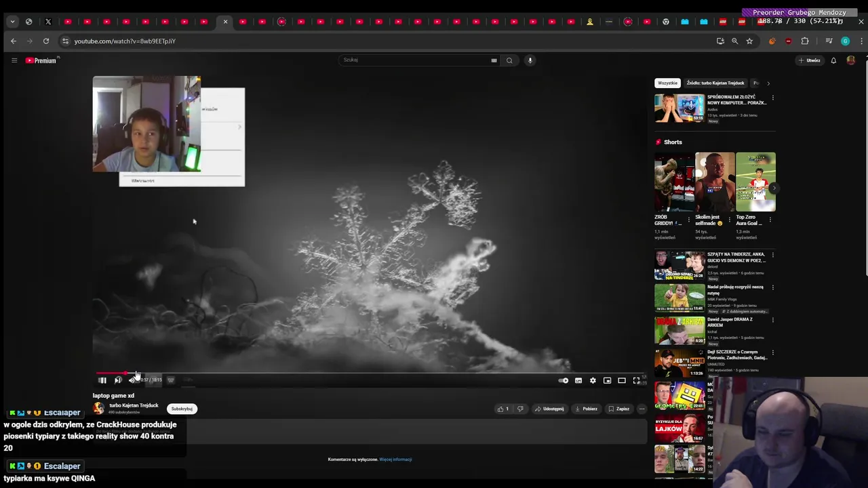Open options for ZRÓB GRIDDY short
This screenshot has width=868, height=488.
tap(689, 220)
